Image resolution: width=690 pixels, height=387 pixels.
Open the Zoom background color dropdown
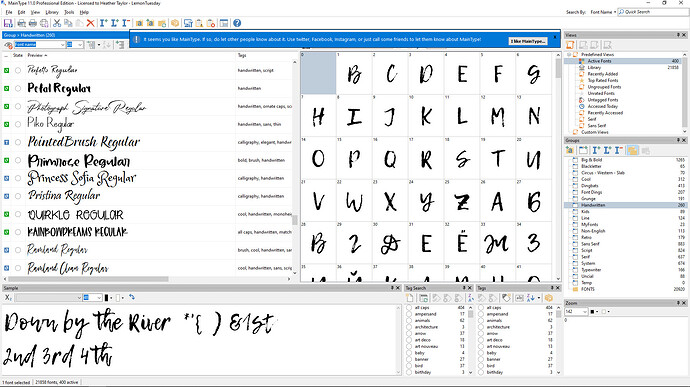pyautogui.click(x=609, y=312)
